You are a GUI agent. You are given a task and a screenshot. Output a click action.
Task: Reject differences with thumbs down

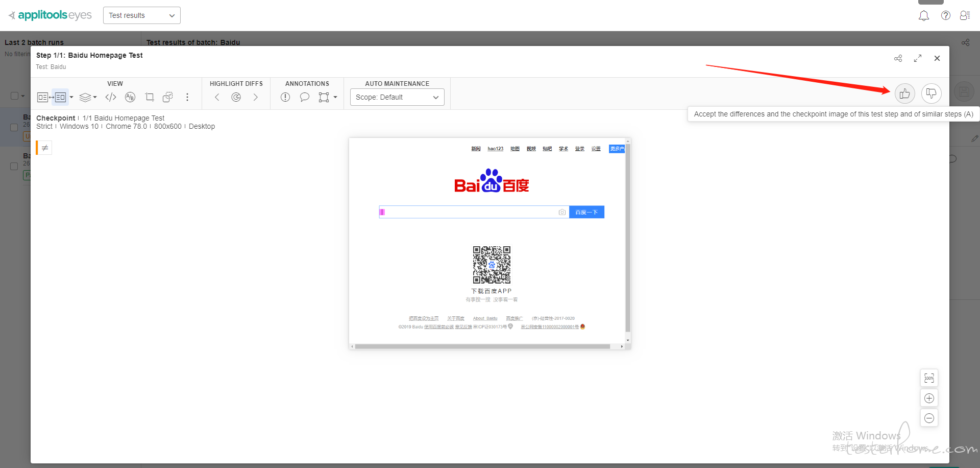(932, 93)
